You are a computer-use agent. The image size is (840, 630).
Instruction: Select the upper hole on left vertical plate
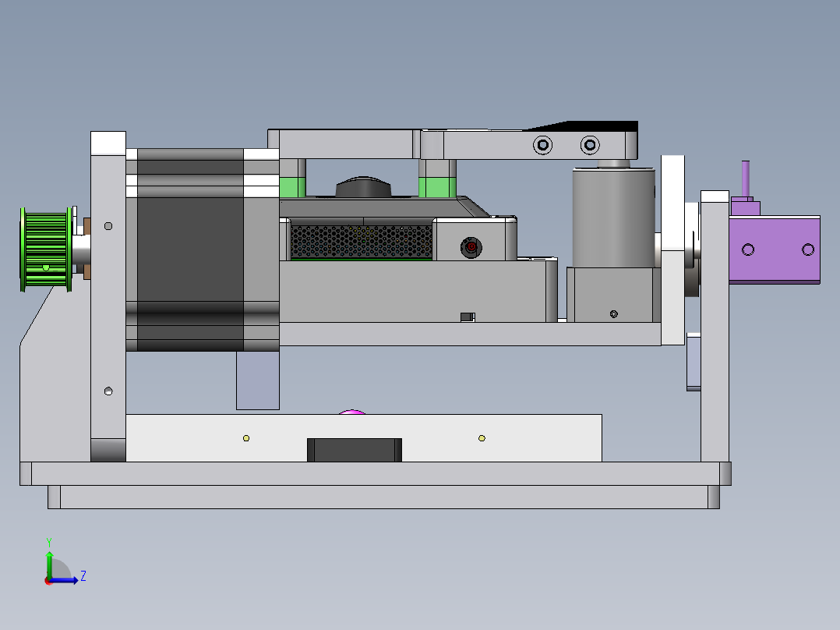tap(108, 226)
